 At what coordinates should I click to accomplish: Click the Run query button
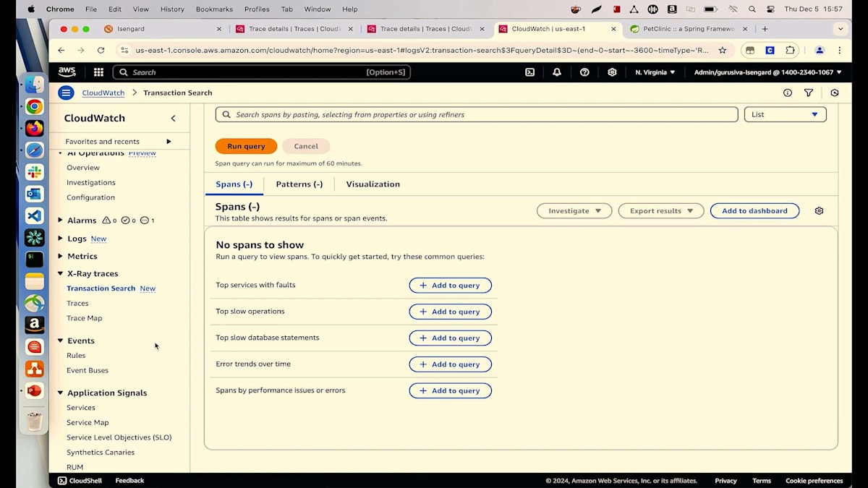[x=246, y=146]
